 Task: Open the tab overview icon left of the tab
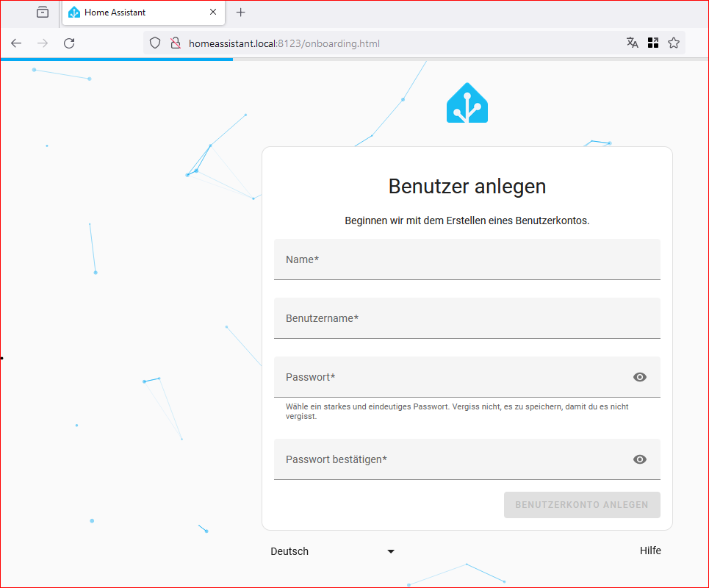[43, 12]
